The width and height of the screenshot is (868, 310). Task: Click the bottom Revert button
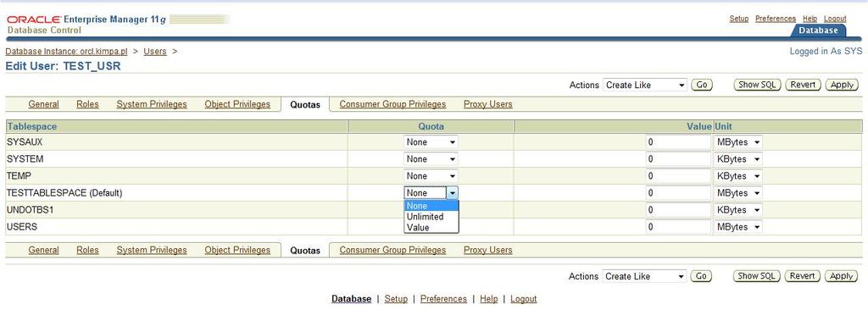pos(803,276)
